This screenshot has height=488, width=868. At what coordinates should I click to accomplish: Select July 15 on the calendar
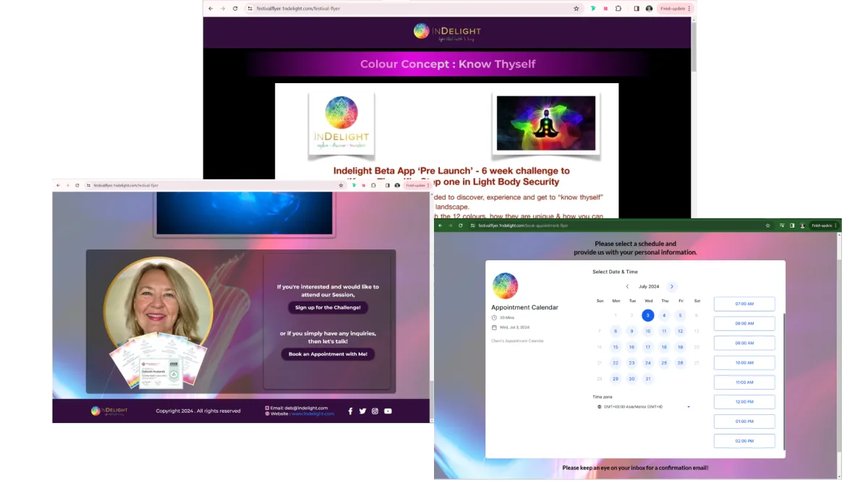[616, 347]
